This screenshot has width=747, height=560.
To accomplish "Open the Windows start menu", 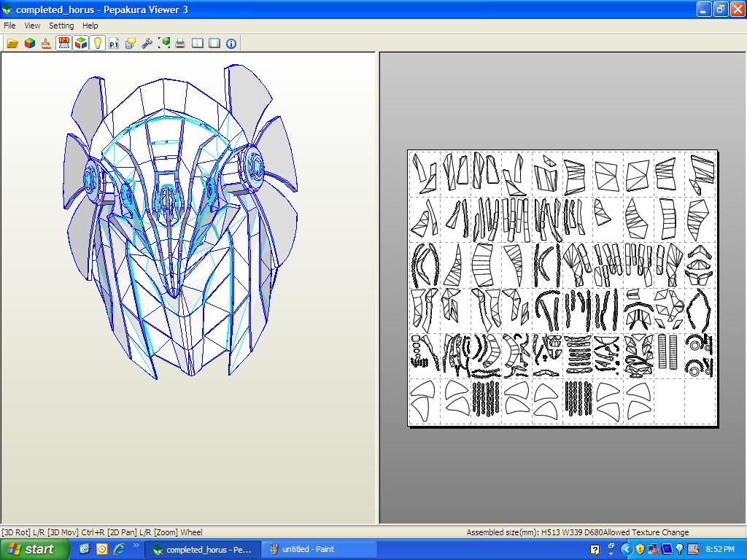I will click(x=35, y=550).
